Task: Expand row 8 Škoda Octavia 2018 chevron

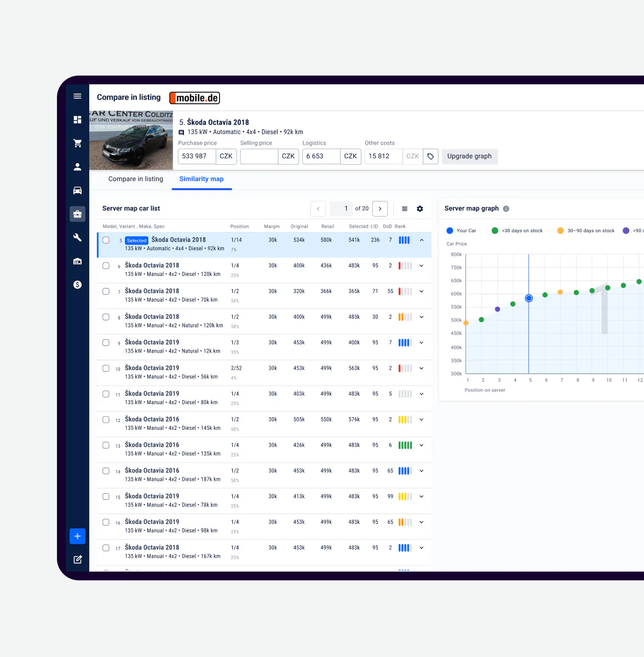Action: point(422,317)
